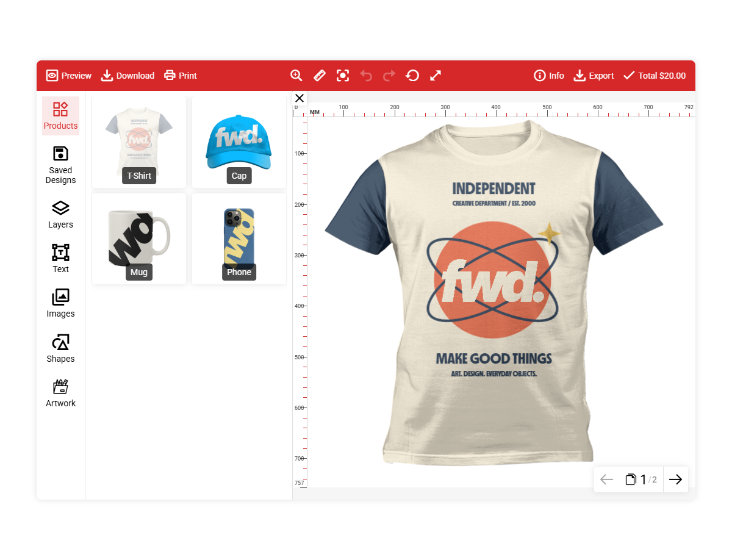Viewport: 732px width, 560px height.
Task: Click the Download button
Action: point(127,76)
